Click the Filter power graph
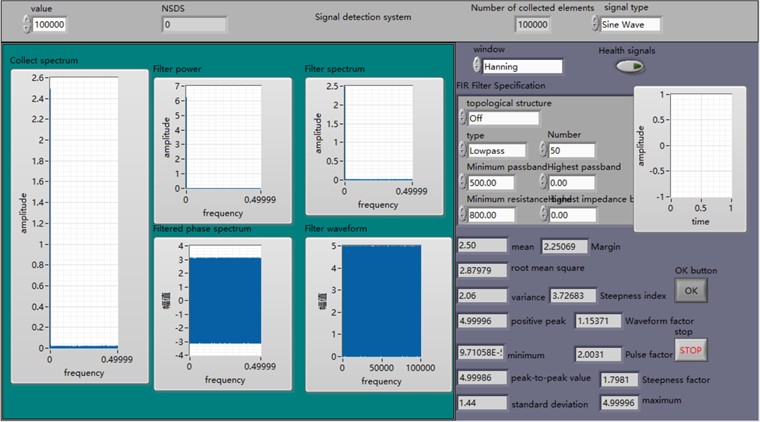 (x=223, y=150)
